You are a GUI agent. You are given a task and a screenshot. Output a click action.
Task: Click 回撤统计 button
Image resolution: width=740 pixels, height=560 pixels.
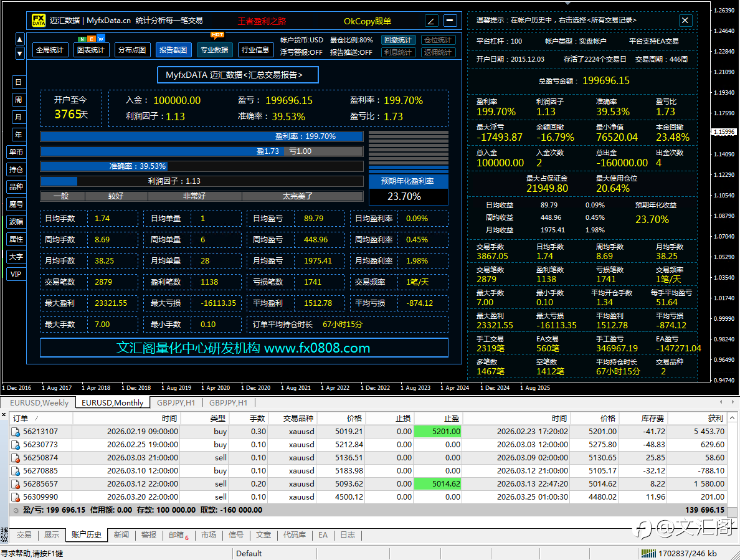tap(398, 40)
